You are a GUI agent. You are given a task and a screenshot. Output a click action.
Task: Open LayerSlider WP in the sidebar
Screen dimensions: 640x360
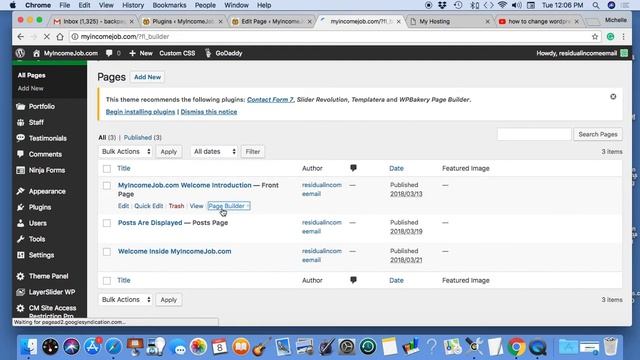pyautogui.click(x=52, y=292)
